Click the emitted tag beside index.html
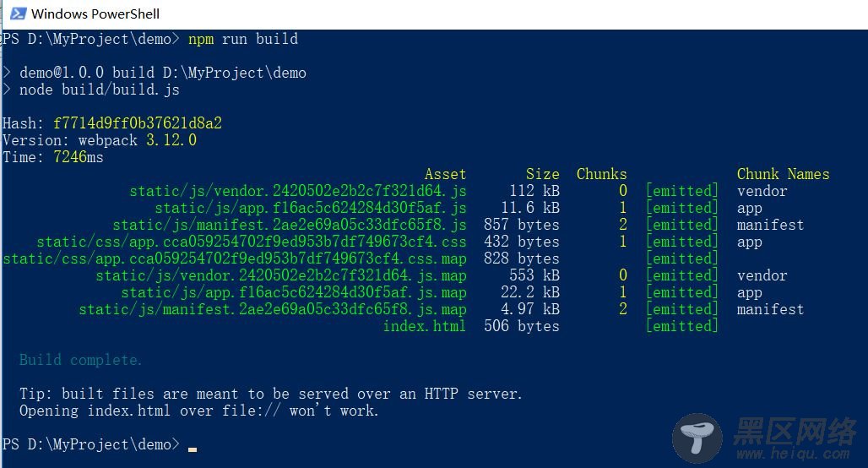868x468 pixels. pyautogui.click(x=682, y=326)
